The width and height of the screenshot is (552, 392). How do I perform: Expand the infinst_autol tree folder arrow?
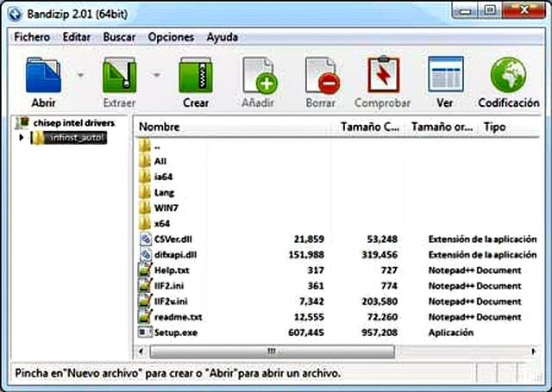[21, 138]
